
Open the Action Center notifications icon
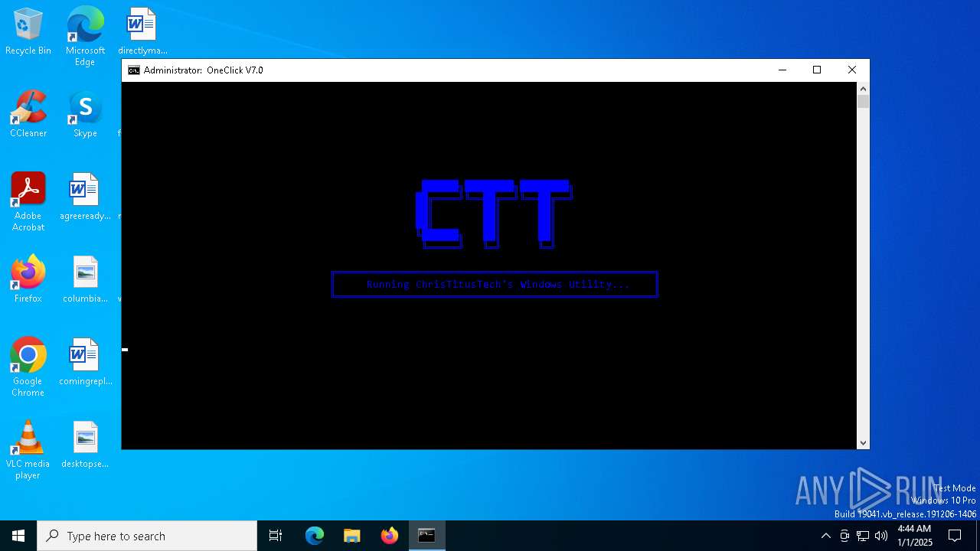click(955, 536)
